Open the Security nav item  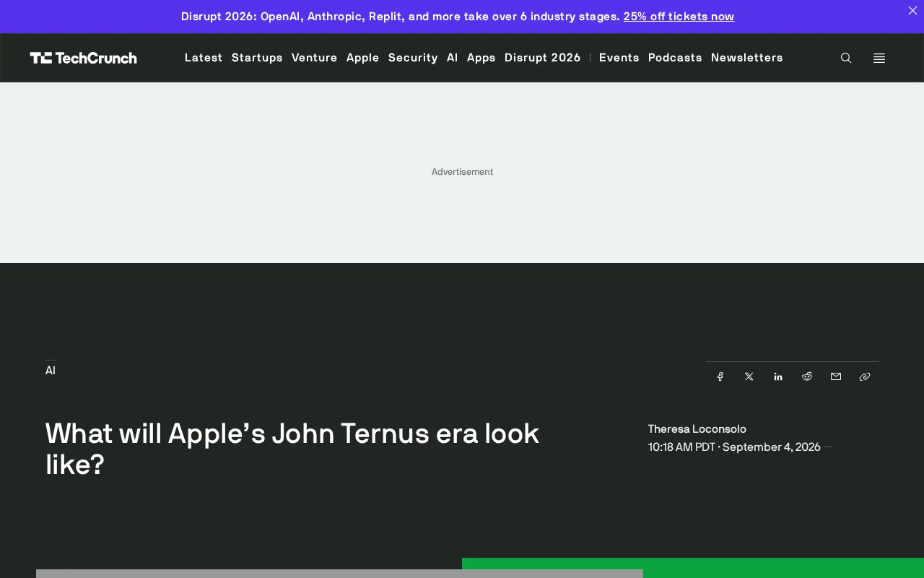pos(413,58)
